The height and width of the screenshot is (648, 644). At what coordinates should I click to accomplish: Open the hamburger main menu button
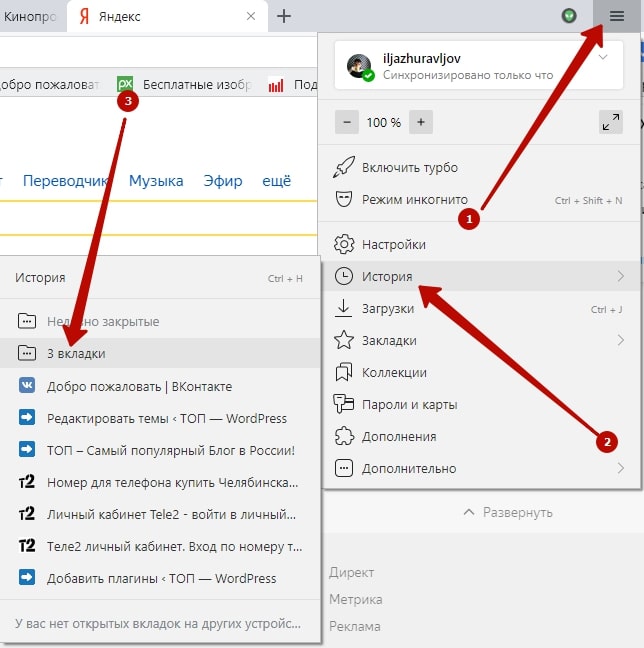(616, 16)
